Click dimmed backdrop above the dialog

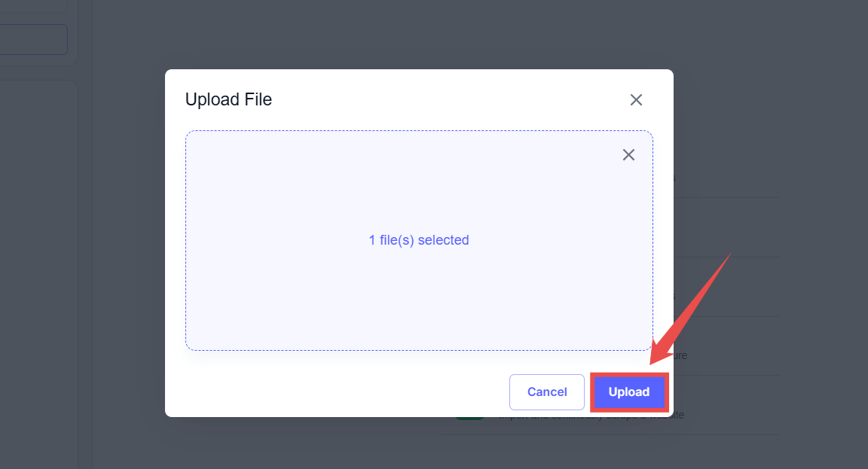(414, 34)
